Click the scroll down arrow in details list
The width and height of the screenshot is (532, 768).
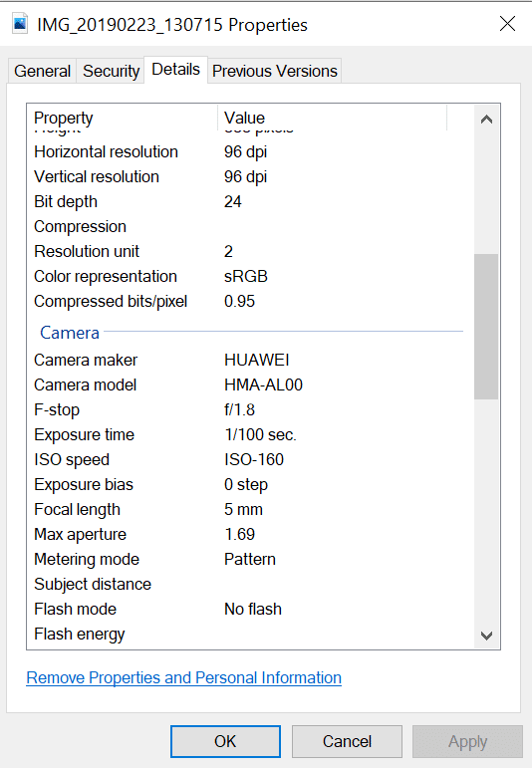click(486, 636)
